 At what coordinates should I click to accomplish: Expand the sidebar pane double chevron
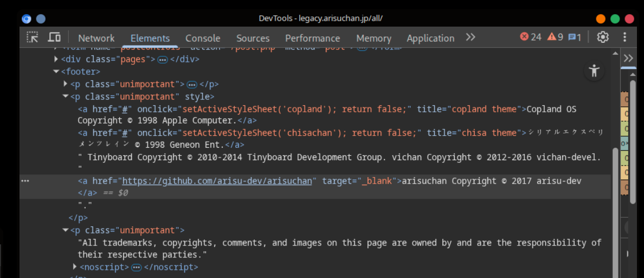(x=628, y=58)
